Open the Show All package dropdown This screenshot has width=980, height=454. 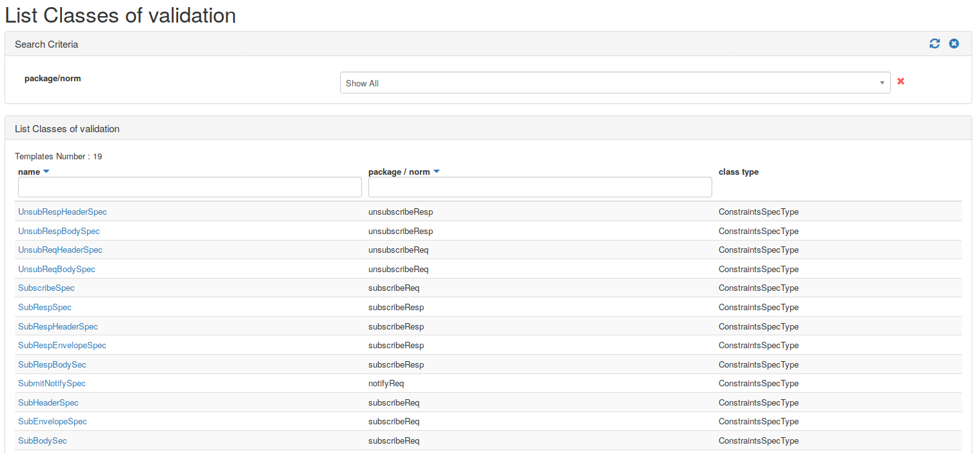pos(615,83)
